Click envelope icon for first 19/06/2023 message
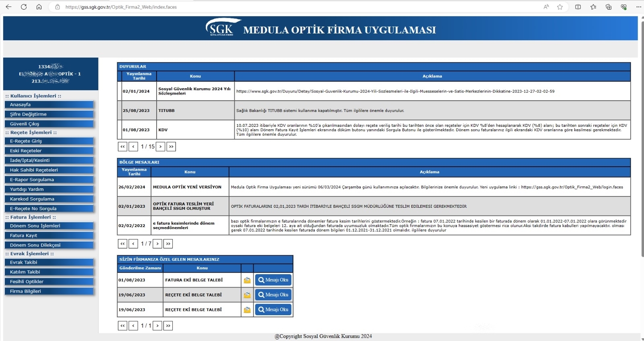The height and width of the screenshot is (341, 644). (247, 295)
